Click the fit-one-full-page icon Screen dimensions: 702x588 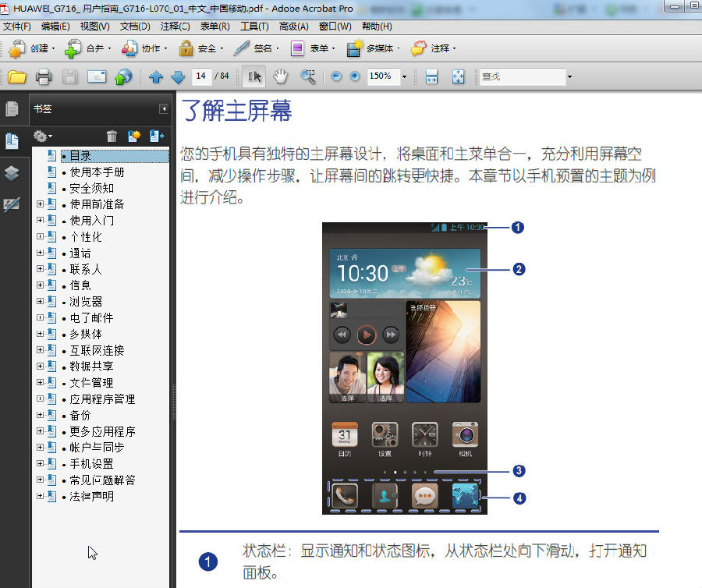(x=458, y=76)
